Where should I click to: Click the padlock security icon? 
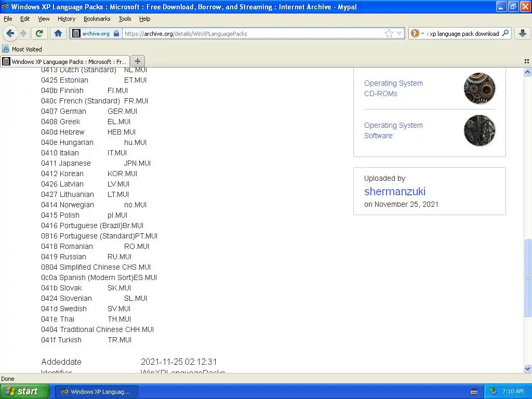coord(116,33)
